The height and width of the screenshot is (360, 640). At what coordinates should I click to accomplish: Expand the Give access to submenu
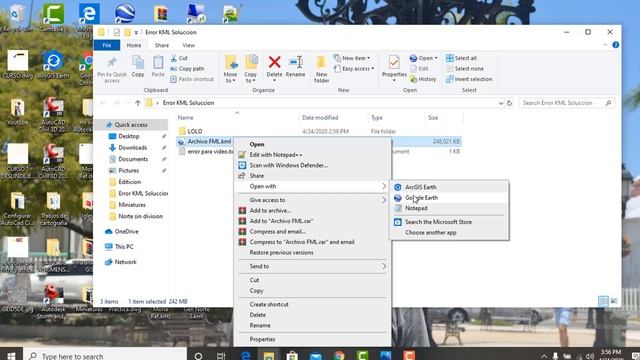313,200
